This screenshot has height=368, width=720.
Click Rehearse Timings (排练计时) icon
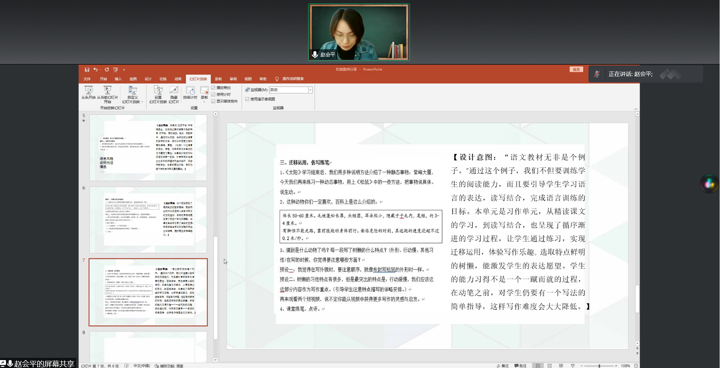pyautogui.click(x=190, y=93)
